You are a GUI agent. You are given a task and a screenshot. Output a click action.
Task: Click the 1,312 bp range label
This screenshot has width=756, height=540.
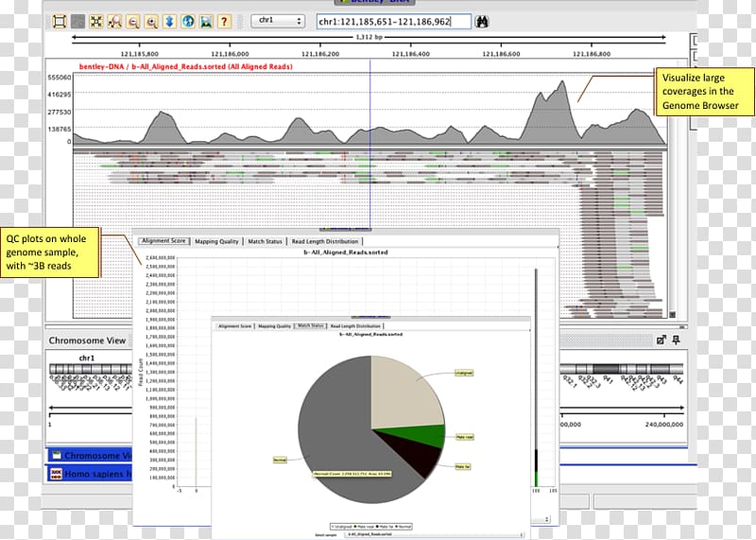pos(369,37)
